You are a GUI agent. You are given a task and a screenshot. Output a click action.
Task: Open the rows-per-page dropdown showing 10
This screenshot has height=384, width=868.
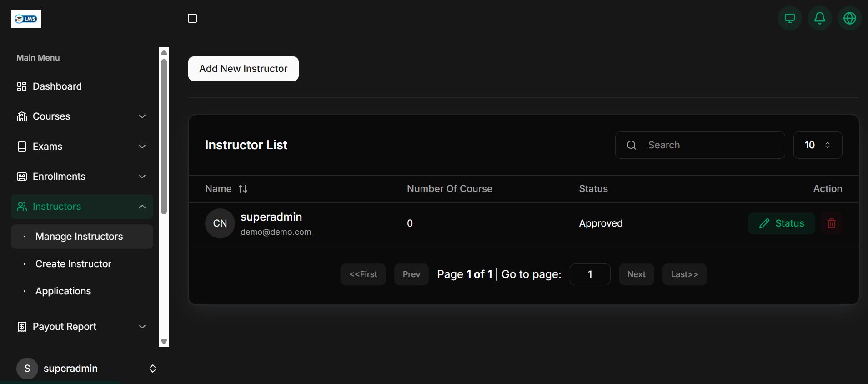[818, 145]
